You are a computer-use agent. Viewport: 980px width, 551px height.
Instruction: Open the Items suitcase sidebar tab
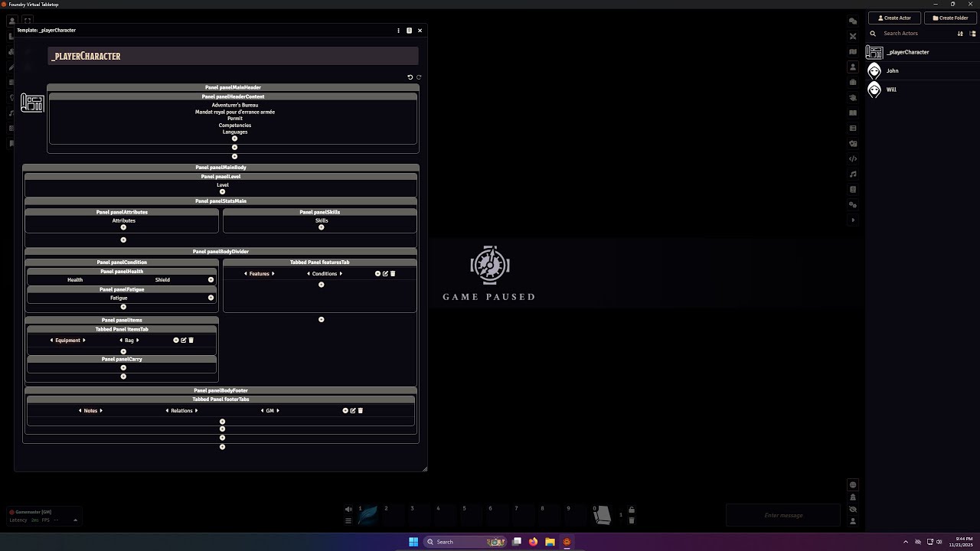(x=853, y=82)
